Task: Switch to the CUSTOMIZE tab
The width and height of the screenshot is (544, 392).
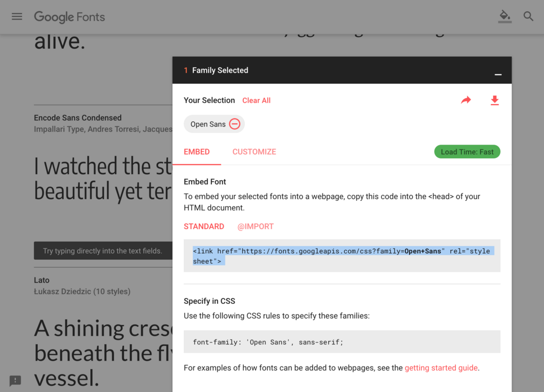Action: click(254, 152)
